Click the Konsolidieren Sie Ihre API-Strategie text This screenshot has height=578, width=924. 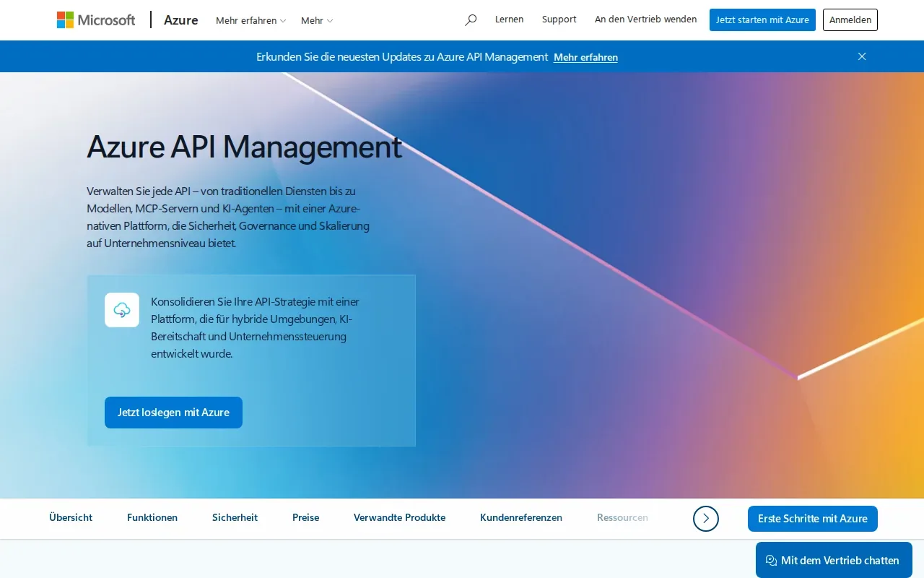(x=255, y=327)
